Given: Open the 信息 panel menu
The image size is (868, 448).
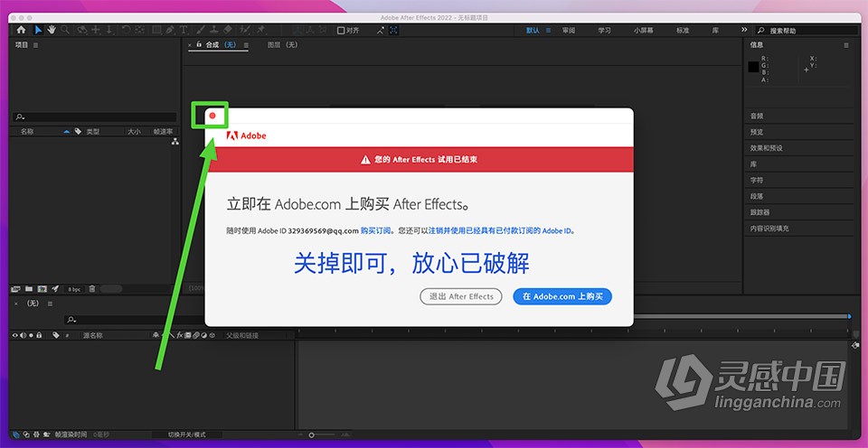Looking at the screenshot, I should 846,45.
